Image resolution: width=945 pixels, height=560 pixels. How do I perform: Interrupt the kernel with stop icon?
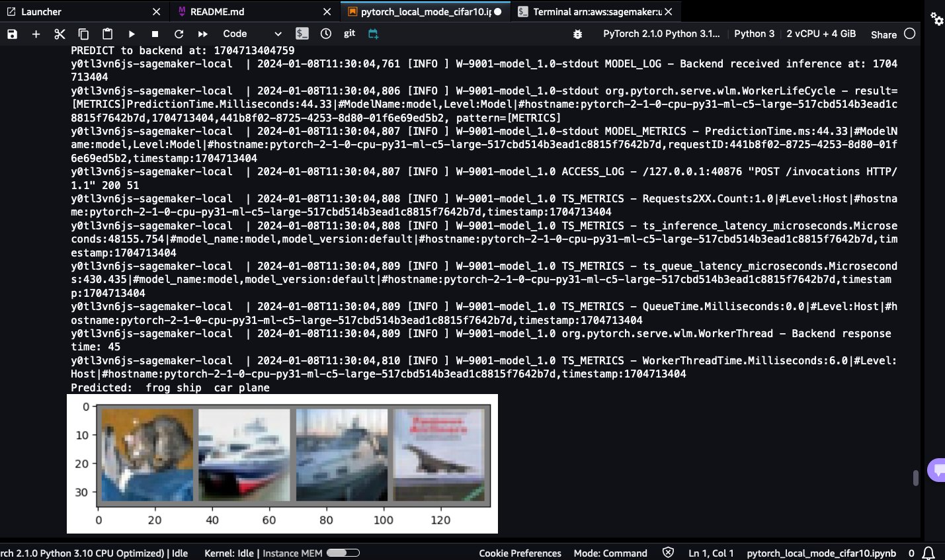(155, 34)
